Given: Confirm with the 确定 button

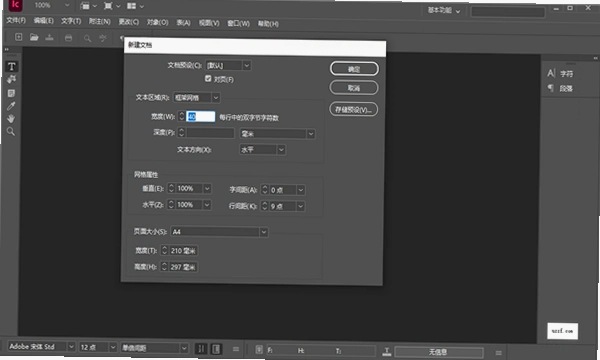Looking at the screenshot, I should point(354,69).
